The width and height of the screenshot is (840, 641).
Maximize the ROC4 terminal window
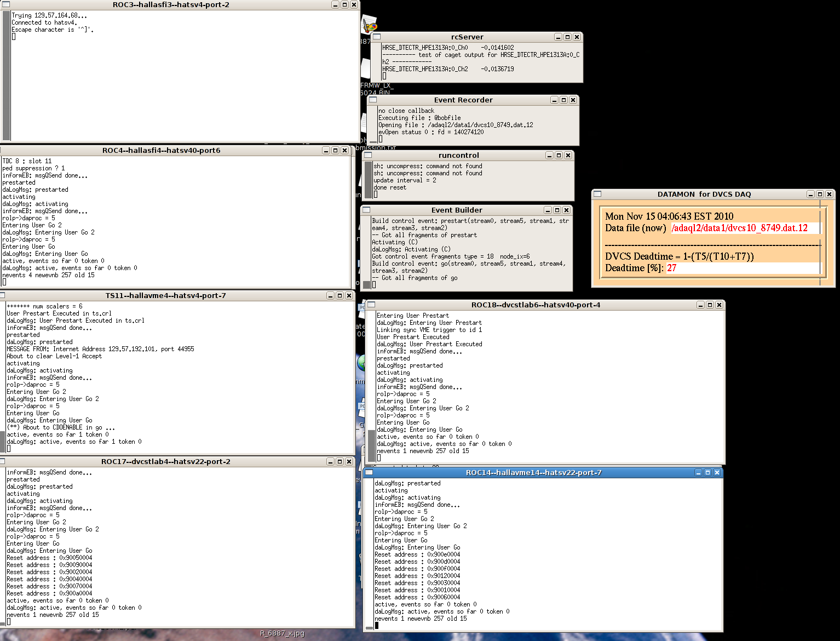(335, 150)
